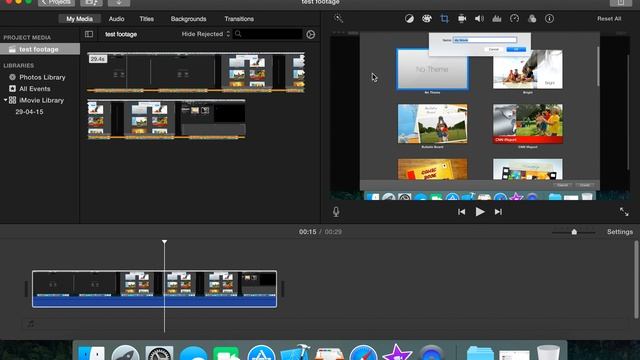Click the timeline vertical scrollbar
640x360 pixels.
(636, 280)
